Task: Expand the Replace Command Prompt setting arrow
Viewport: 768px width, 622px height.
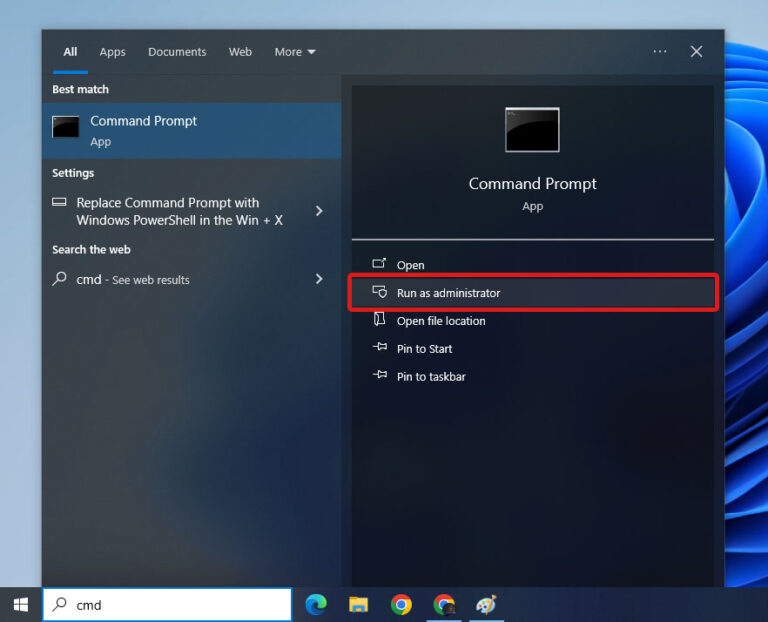Action: [x=319, y=211]
